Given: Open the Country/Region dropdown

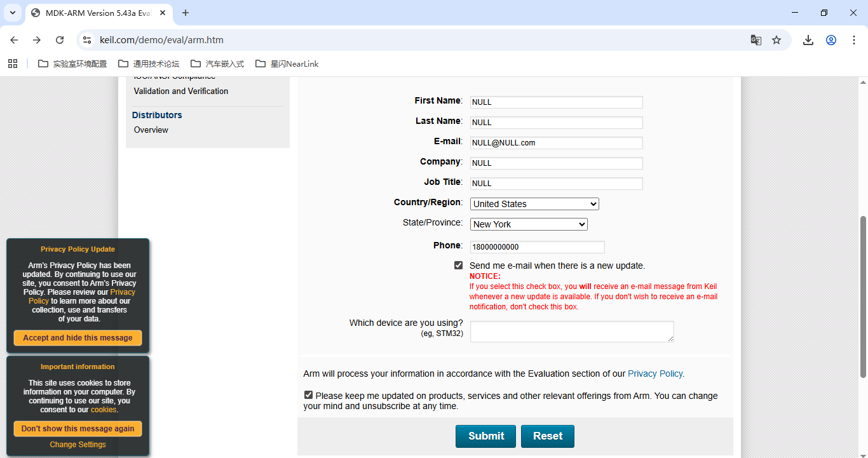Looking at the screenshot, I should click(534, 204).
